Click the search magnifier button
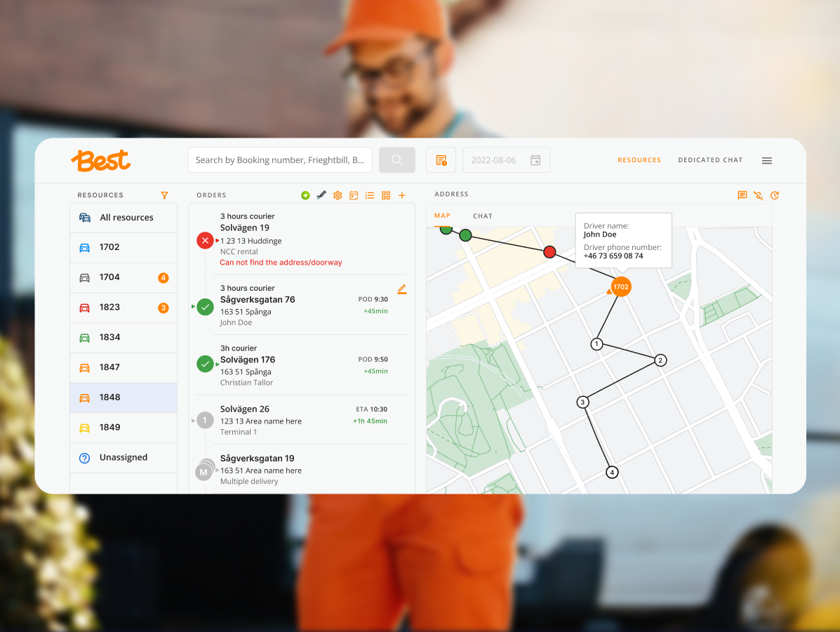Screen dimensions: 840x632 point(397,159)
